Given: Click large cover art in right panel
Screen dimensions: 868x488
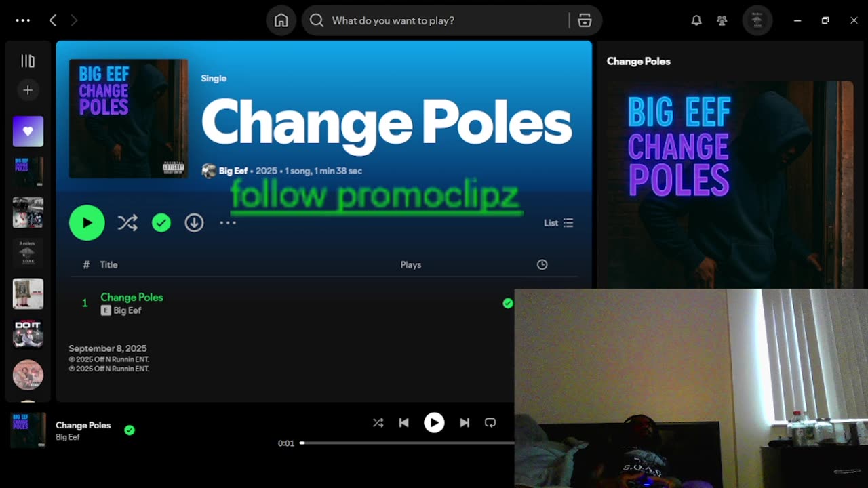Looking at the screenshot, I should point(730,185).
